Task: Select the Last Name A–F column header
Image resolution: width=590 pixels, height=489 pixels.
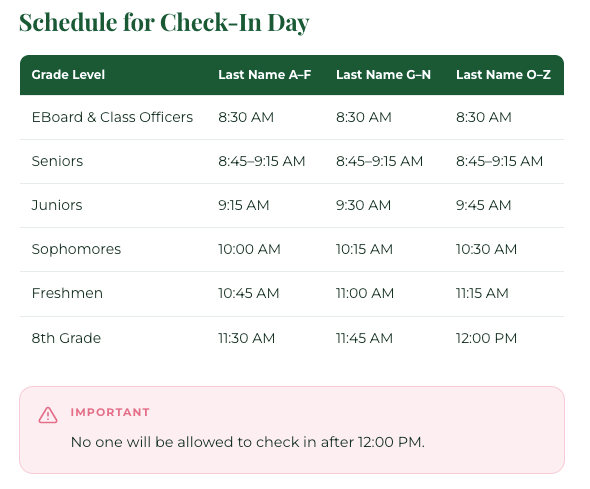Action: [x=265, y=74]
